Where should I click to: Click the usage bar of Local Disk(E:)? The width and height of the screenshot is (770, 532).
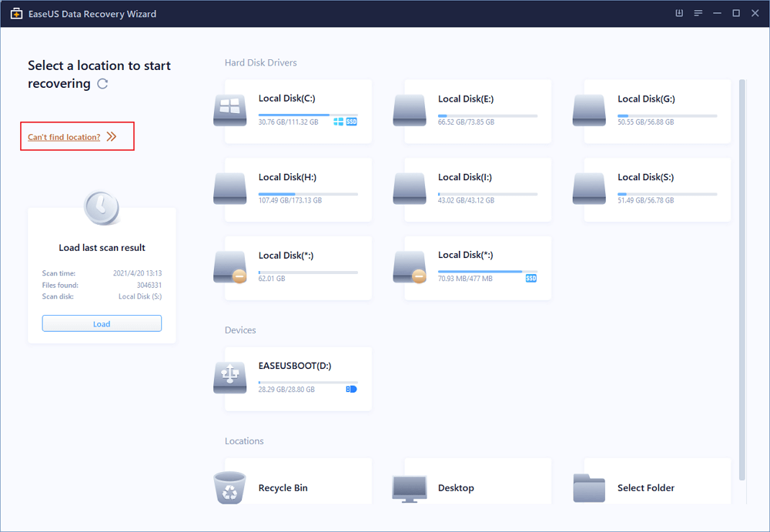coord(487,116)
